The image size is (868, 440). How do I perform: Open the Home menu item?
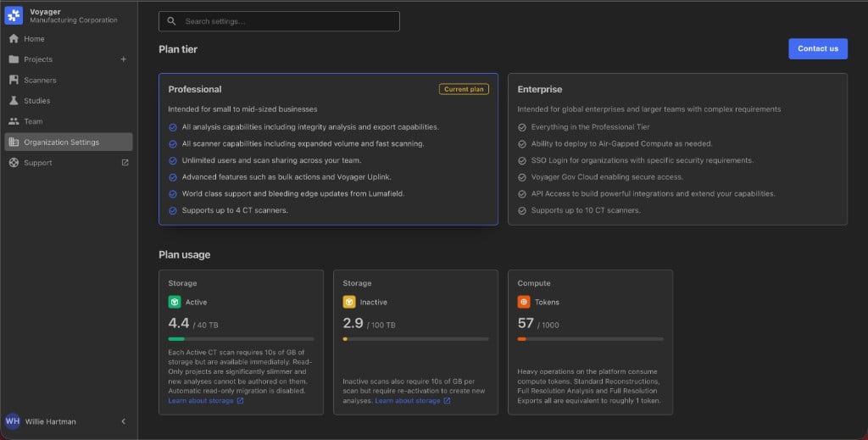tap(69, 39)
